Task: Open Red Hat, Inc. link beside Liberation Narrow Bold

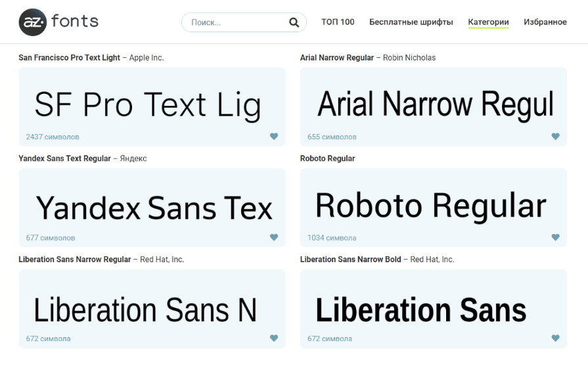Action: (432, 260)
